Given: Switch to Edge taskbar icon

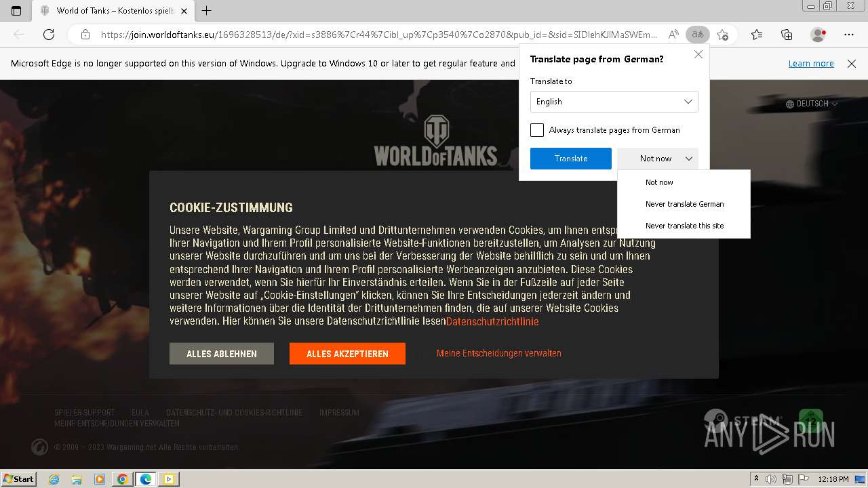Looking at the screenshot, I should point(146,479).
